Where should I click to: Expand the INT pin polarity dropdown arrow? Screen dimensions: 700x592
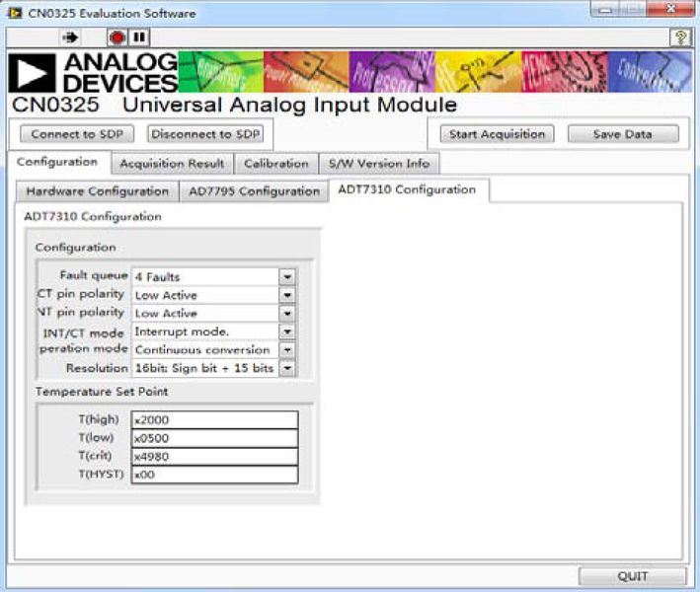tap(287, 314)
